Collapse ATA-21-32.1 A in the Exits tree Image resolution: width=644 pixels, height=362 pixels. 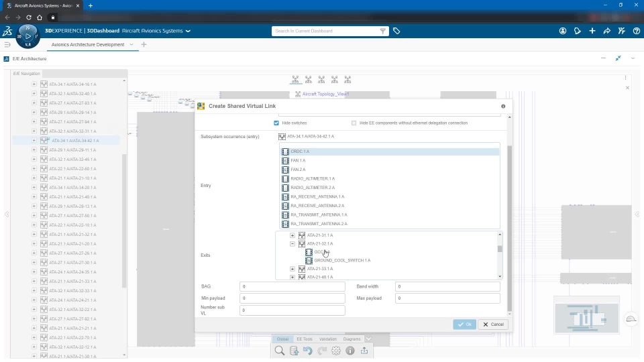pos(292,244)
